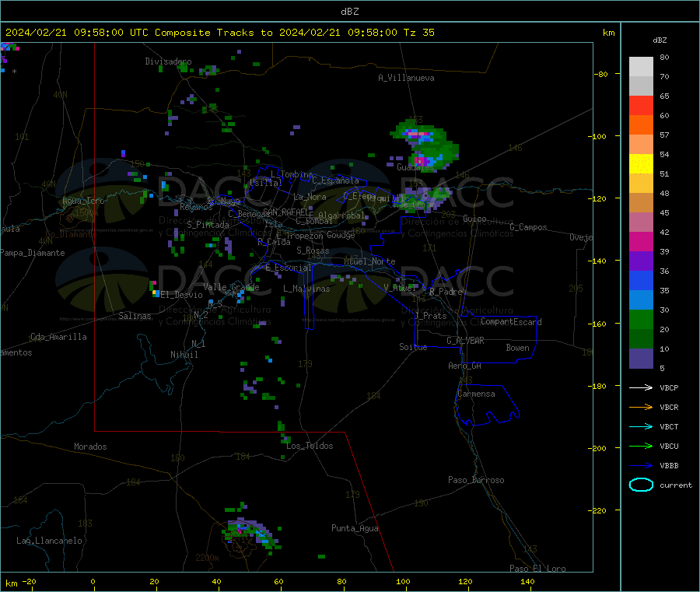Click the white VBCP arrow icon
This screenshot has width=700, height=592.
coord(641,387)
